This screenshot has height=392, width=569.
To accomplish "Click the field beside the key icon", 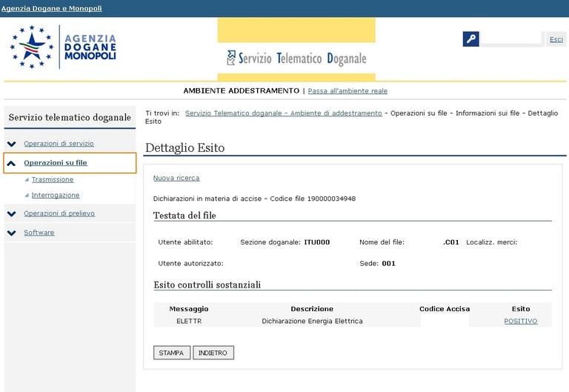I will 511,39.
